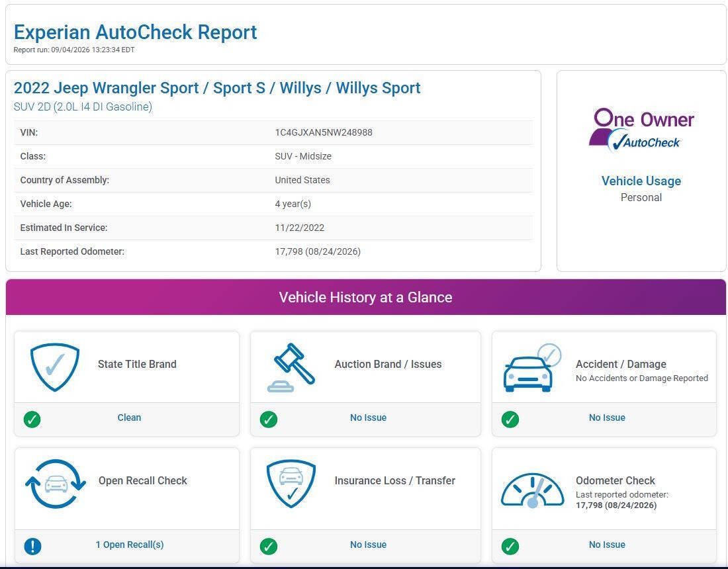Click the Accident / Damage label
The height and width of the screenshot is (569, 728).
tap(621, 364)
